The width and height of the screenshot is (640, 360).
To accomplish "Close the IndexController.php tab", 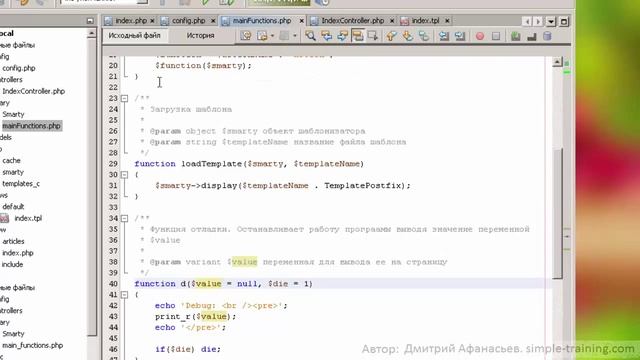I will click(x=392, y=20).
